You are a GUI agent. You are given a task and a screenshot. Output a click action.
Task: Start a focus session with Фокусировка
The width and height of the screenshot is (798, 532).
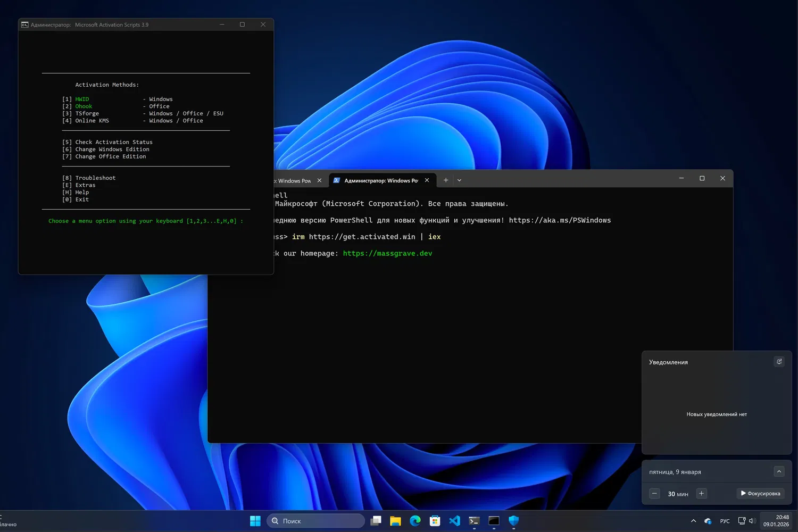(760, 494)
